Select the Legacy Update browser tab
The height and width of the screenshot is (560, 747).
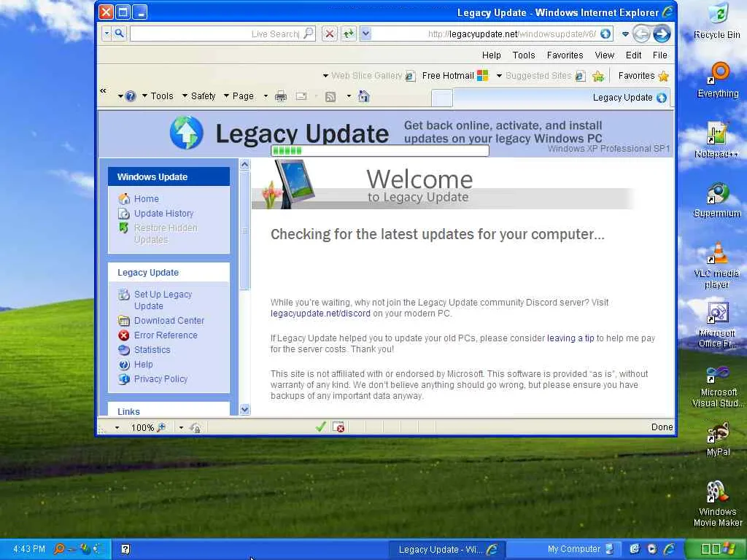click(561, 98)
